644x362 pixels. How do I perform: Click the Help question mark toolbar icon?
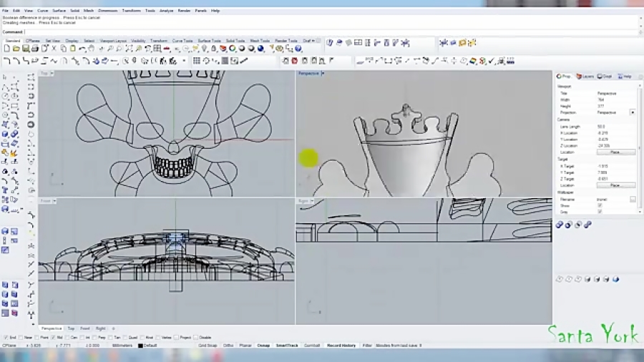[298, 49]
